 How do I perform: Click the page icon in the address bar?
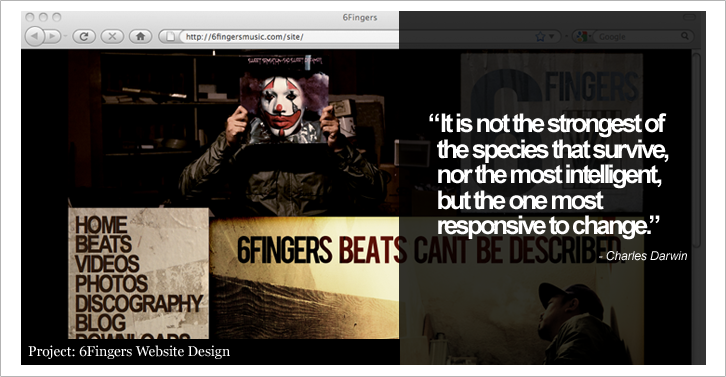point(170,36)
